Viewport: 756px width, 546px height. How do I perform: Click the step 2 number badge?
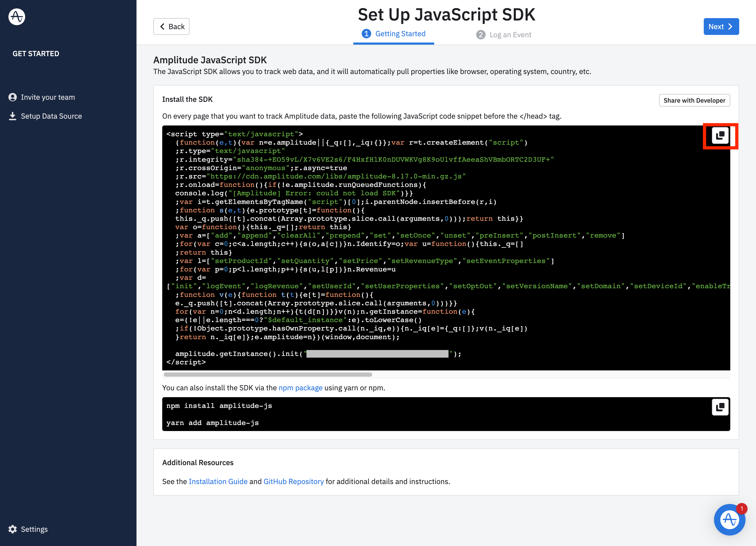click(481, 35)
